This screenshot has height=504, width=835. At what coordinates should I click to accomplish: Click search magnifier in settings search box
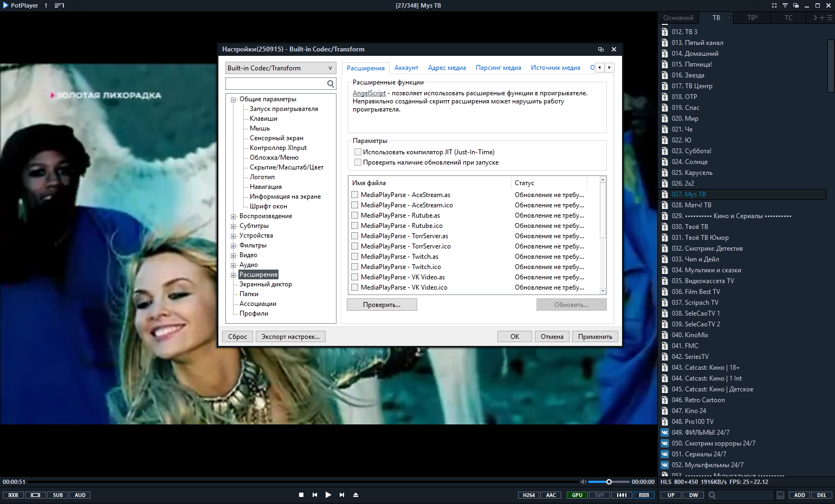point(331,84)
